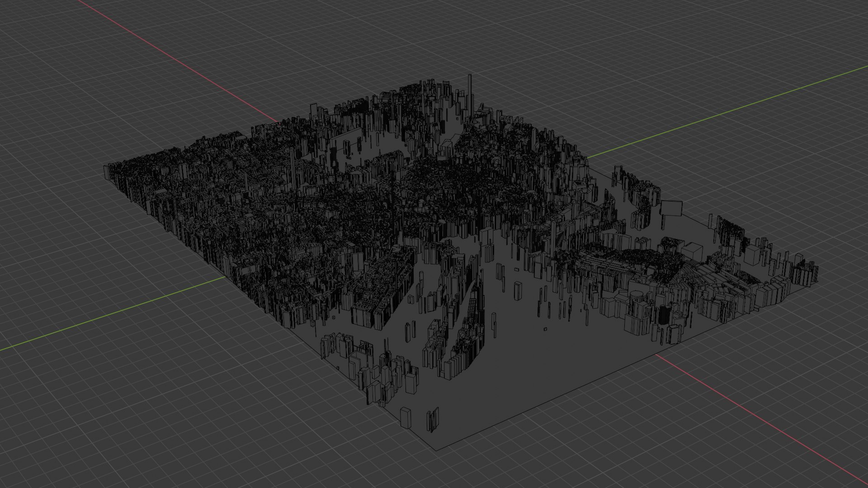868x488 pixels.
Task: Select the large cube building at right
Action: [x=692, y=252]
